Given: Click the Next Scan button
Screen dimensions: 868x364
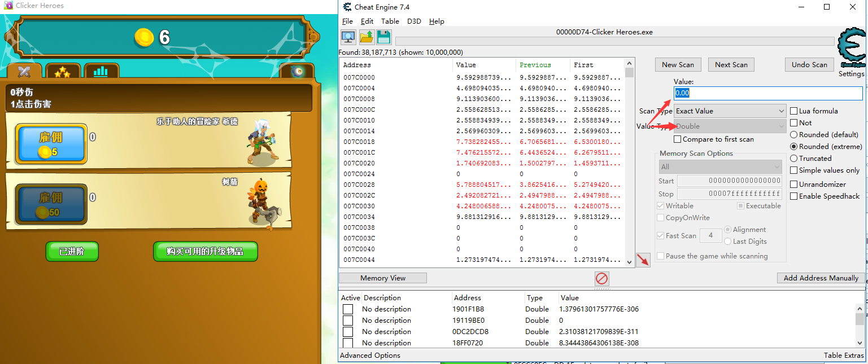Looking at the screenshot, I should point(731,65).
